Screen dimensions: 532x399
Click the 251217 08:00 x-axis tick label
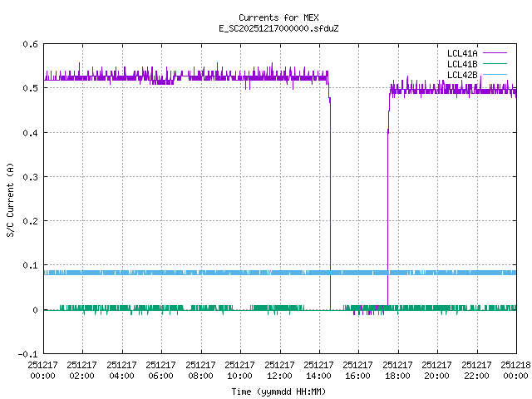point(200,370)
